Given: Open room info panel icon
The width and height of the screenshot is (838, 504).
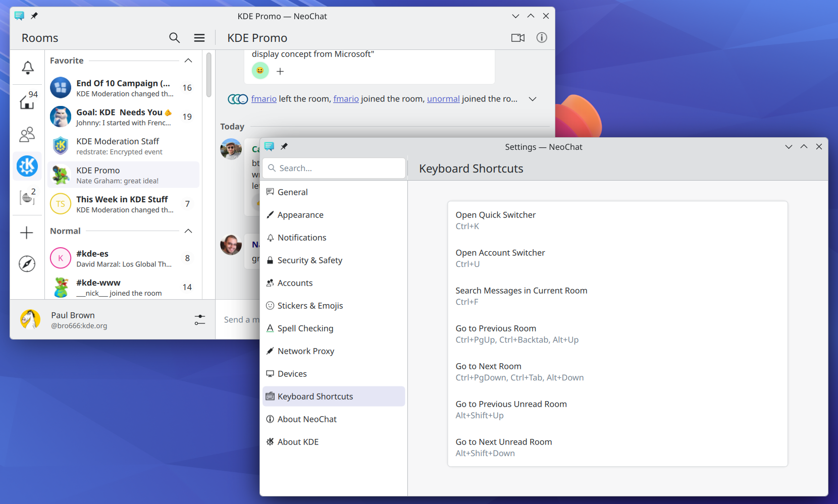Looking at the screenshot, I should (x=541, y=38).
